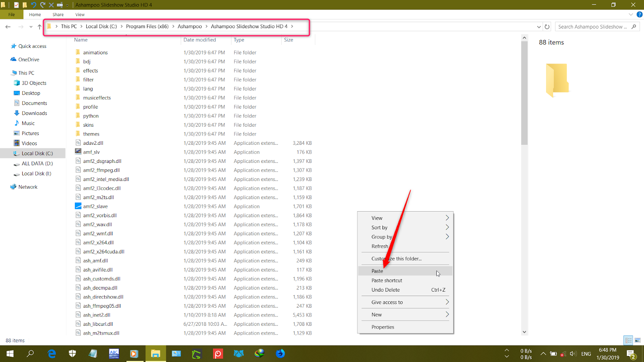644x362 pixels.
Task: Click the magnifier icon in the search box
Action: (634, 27)
